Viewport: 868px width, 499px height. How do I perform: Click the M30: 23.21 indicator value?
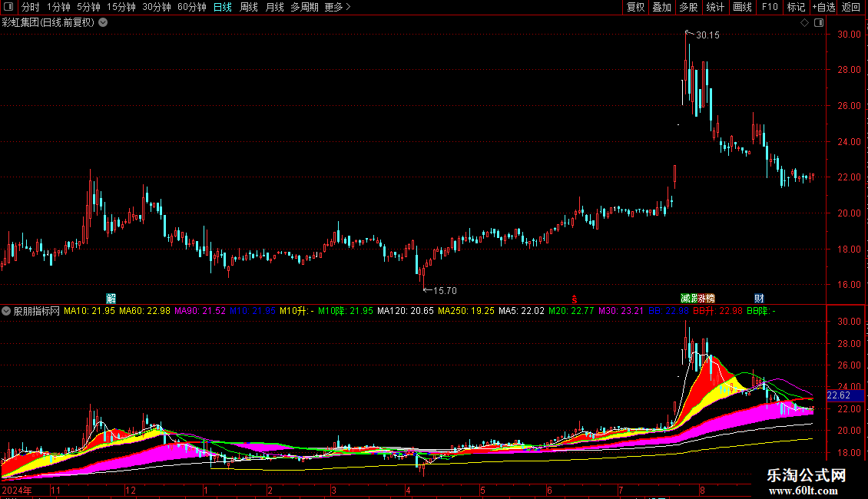pyautogui.click(x=621, y=311)
